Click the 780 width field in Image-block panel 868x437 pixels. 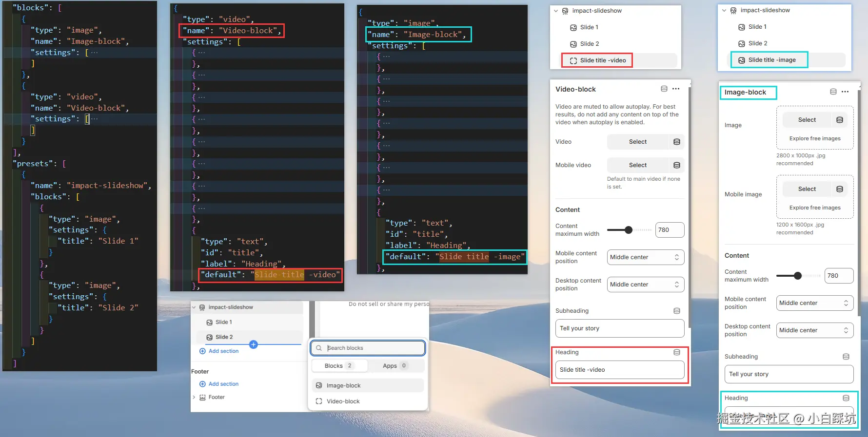(839, 276)
